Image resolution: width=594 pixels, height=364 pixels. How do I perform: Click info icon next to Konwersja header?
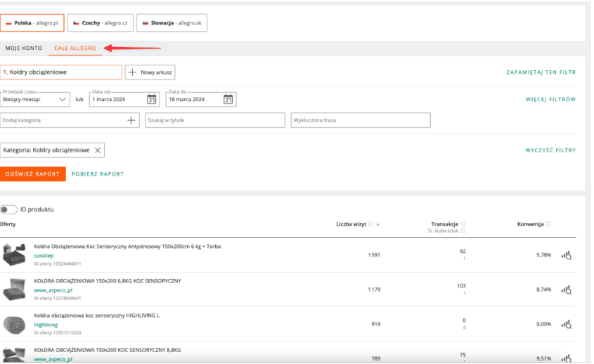click(x=548, y=224)
